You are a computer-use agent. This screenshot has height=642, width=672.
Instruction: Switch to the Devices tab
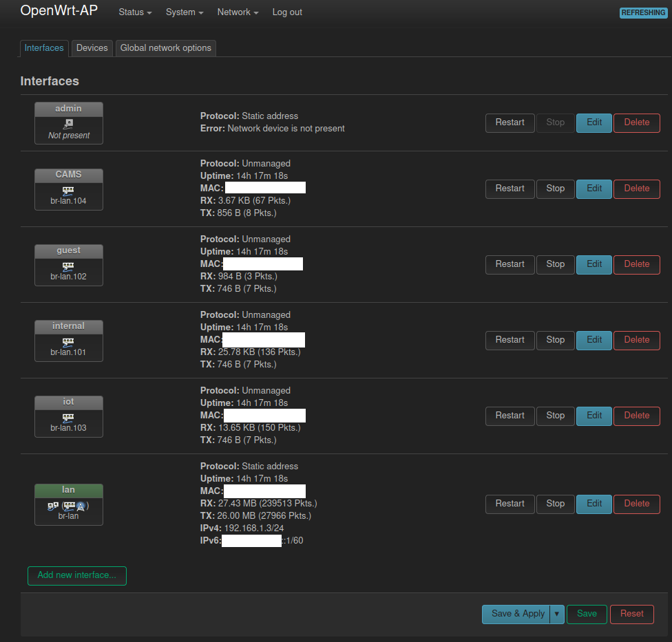pos(92,48)
